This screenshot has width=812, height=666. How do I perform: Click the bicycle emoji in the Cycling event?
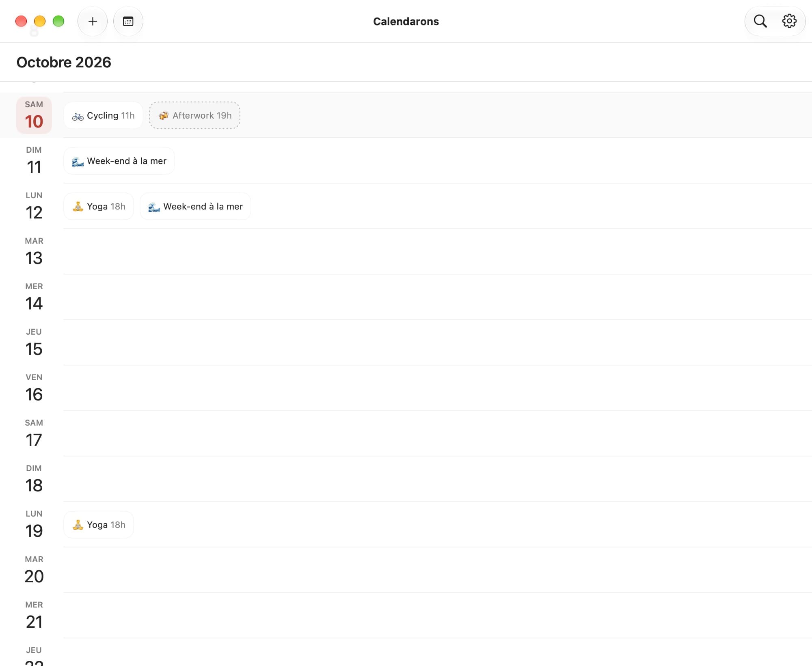click(x=78, y=117)
